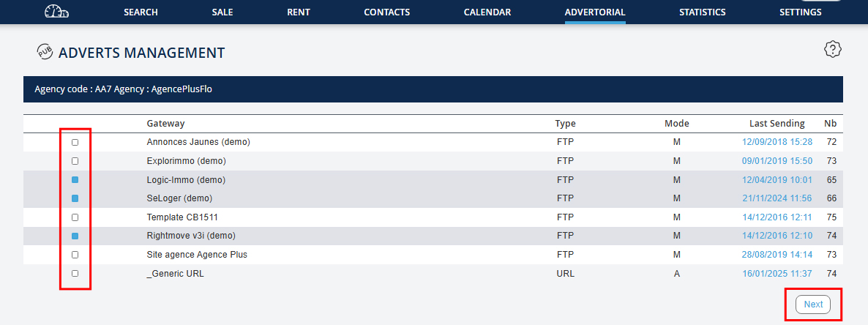Select the _Generic URL checkbox
This screenshot has height=325, width=868.
[75, 273]
